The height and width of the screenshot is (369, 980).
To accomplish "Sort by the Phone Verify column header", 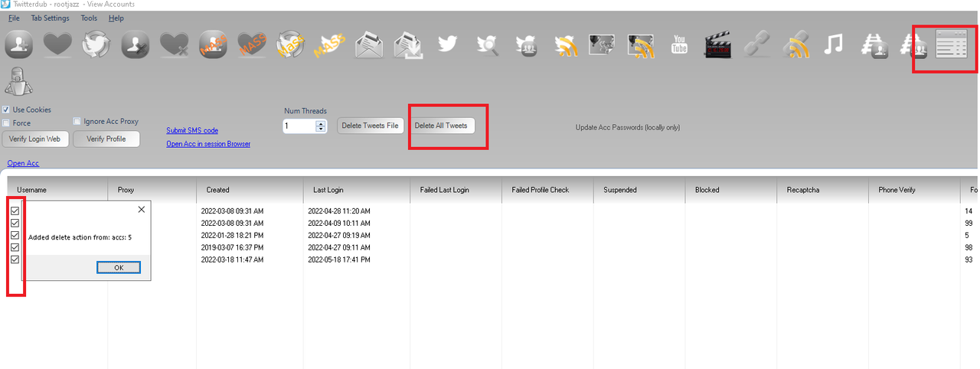I will click(914, 190).
